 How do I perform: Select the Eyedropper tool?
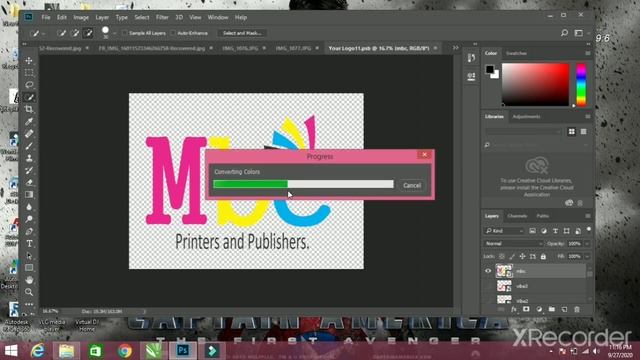tap(29, 121)
